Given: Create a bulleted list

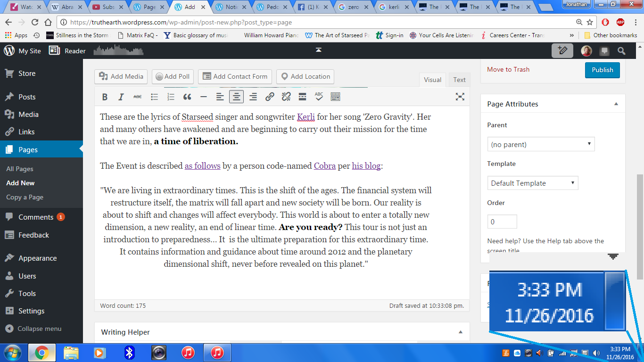Looking at the screenshot, I should [154, 97].
